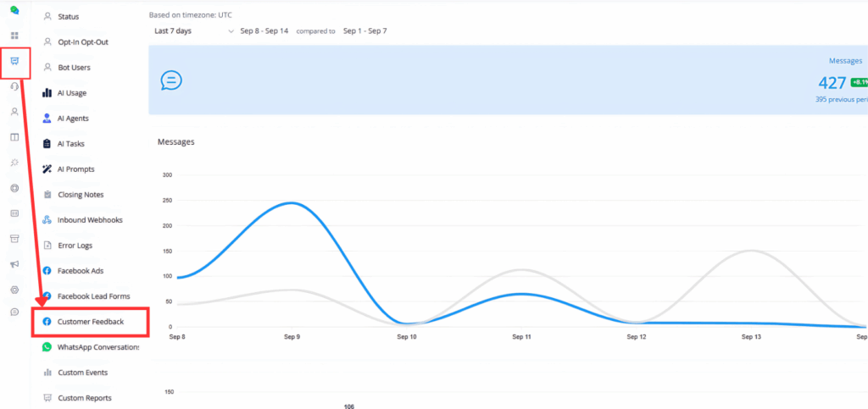Click the megaphone broadcast icon in sidebar
Screen dimensions: 868x409
[14, 264]
